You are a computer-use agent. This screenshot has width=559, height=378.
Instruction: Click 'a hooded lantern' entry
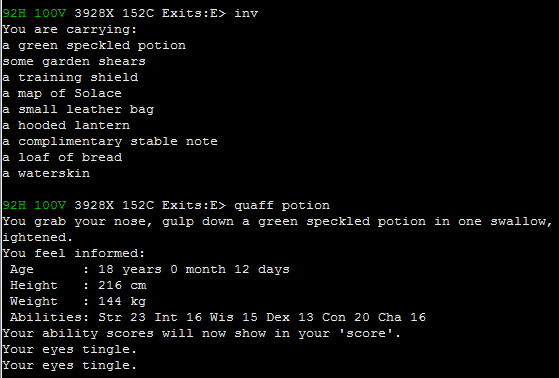coord(66,126)
